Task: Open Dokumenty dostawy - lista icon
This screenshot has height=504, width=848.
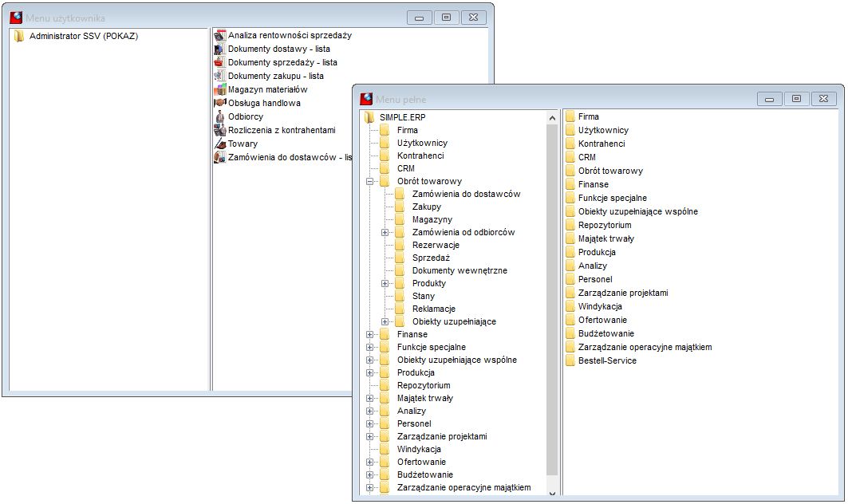Action: click(219, 49)
